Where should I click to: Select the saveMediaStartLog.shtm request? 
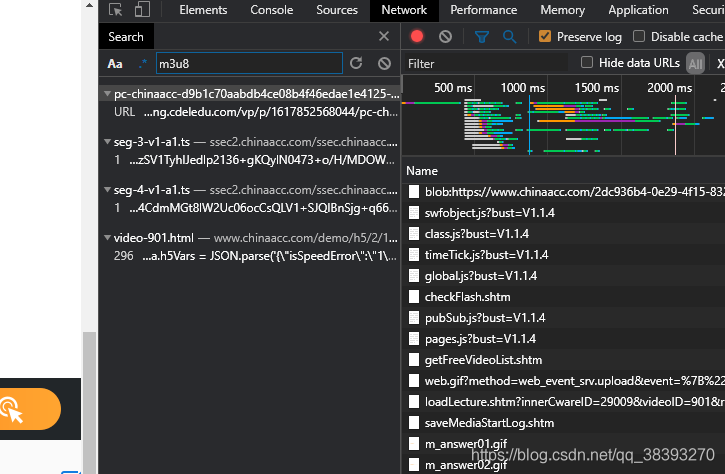coord(564,423)
